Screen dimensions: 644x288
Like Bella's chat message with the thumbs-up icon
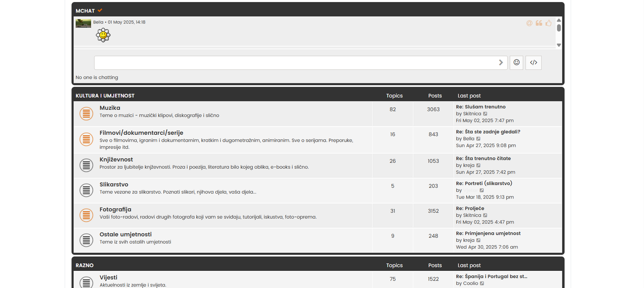pos(548,23)
